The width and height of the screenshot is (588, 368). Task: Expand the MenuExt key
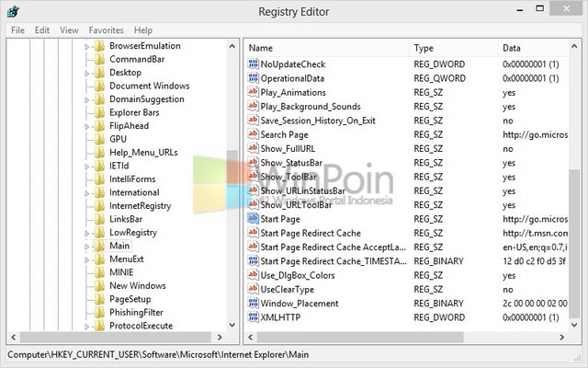click(x=87, y=259)
